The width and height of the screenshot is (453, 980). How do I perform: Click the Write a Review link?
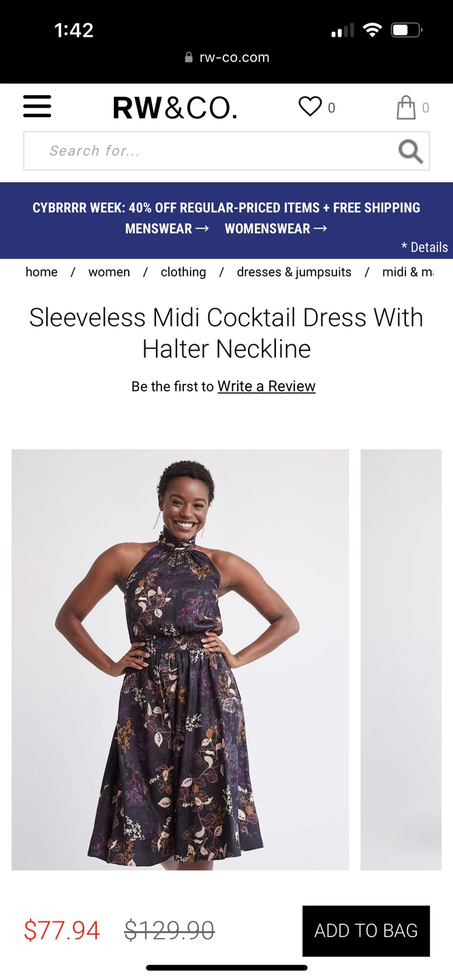(266, 387)
